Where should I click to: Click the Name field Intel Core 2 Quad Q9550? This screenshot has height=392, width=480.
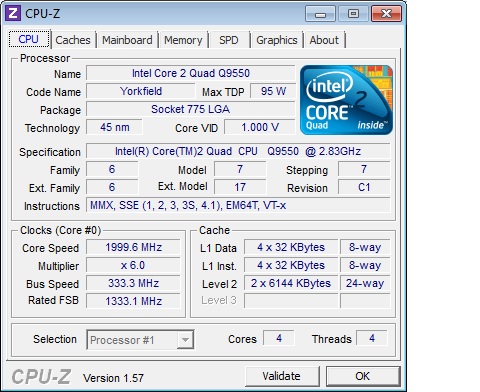coord(191,73)
